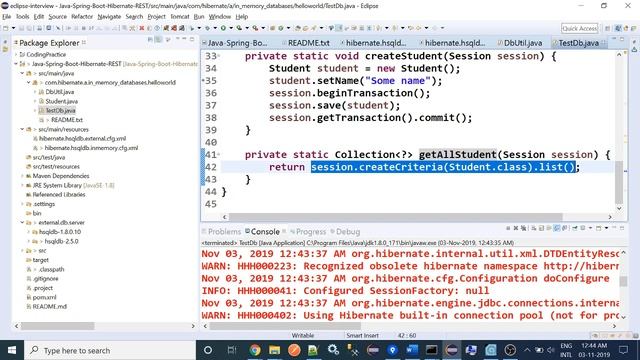Collapse the src/main/java folder

pos(22,73)
